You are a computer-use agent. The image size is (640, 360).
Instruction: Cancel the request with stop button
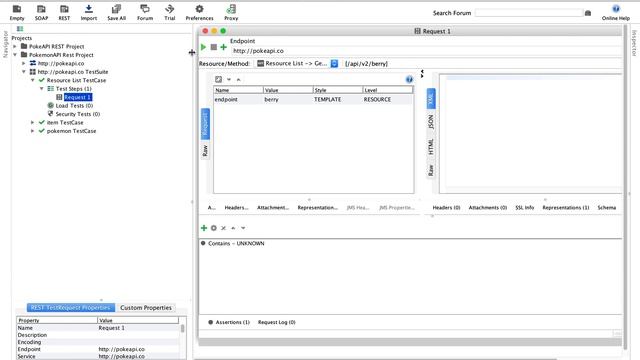pyautogui.click(x=213, y=47)
